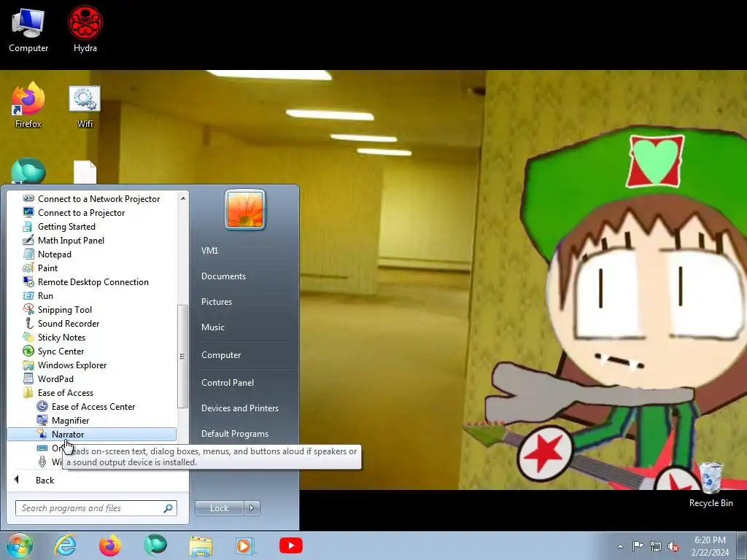Image resolution: width=747 pixels, height=560 pixels.
Task: Click the Ease of Access Center icon
Action: pos(42,406)
